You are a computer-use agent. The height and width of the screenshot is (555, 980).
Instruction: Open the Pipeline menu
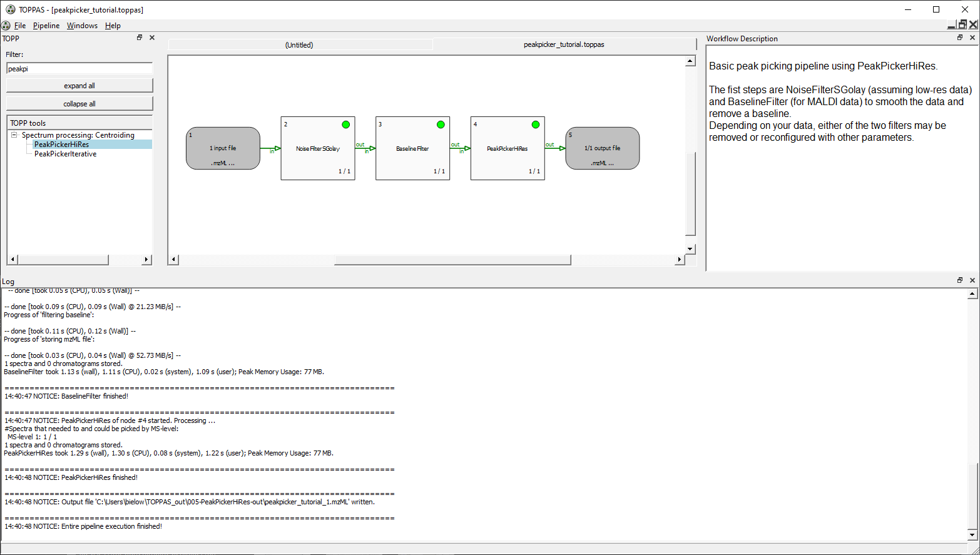[x=46, y=26]
